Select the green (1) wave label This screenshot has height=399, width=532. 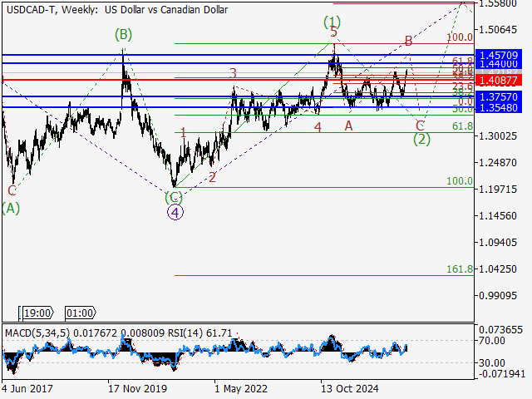(x=332, y=22)
